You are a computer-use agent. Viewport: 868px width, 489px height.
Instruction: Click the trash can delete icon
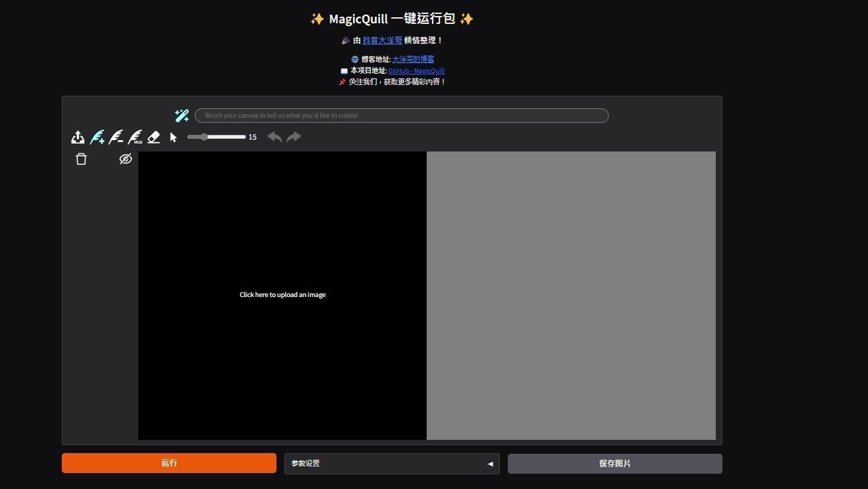(81, 159)
